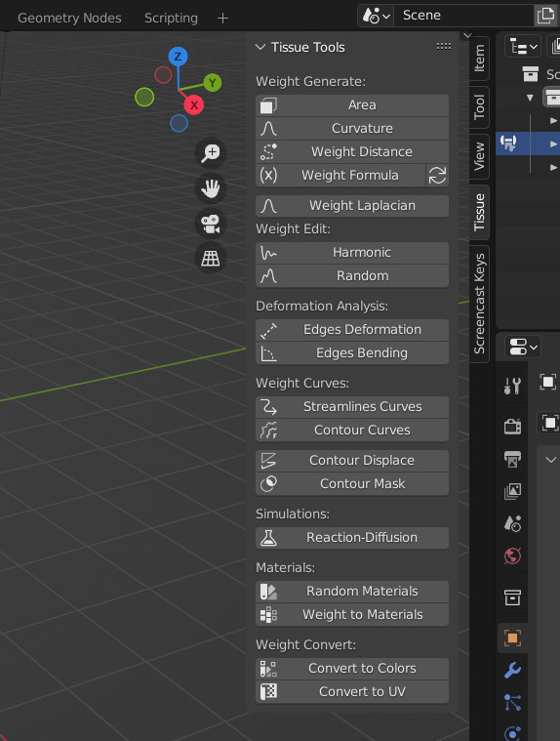Convert weight to Colors
560x741 pixels.
click(x=352, y=669)
